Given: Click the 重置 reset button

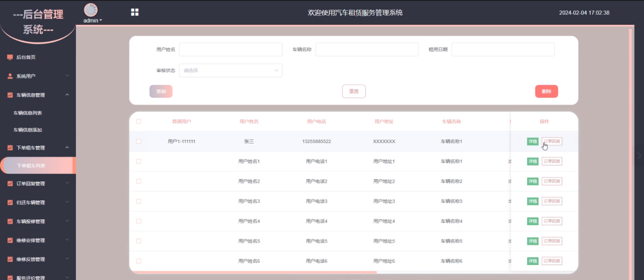Looking at the screenshot, I should 354,91.
